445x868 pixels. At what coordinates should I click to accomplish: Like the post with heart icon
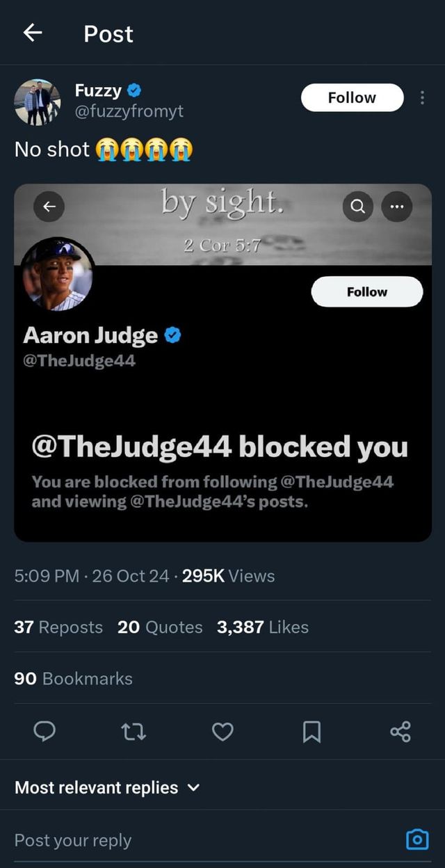pyautogui.click(x=222, y=731)
